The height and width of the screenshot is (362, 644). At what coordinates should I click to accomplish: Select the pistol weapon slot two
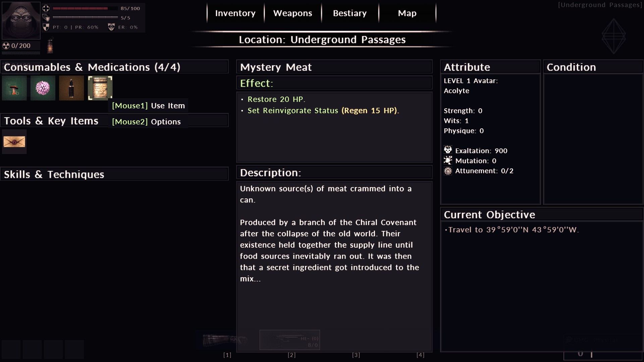click(290, 340)
